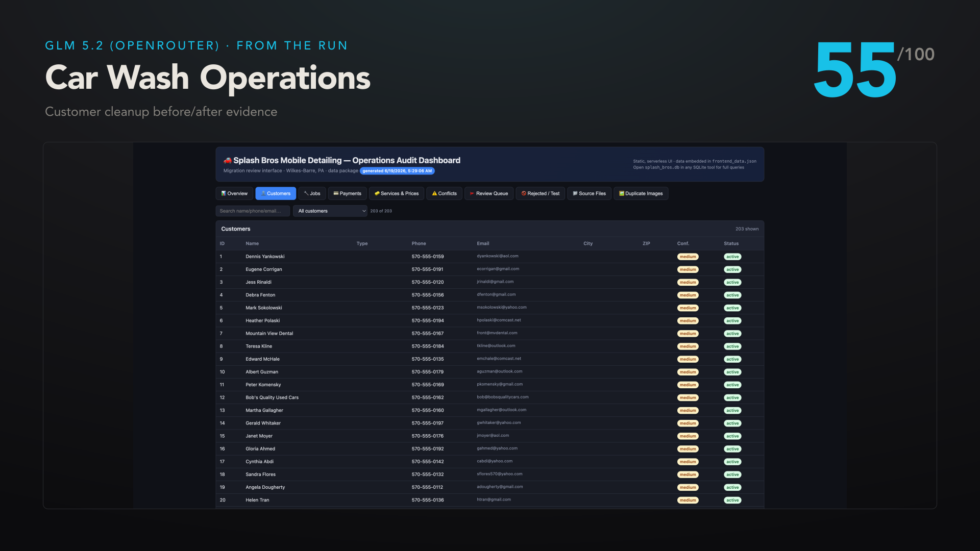The width and height of the screenshot is (980, 551).
Task: Open the All customers filter dropdown
Action: 330,211
